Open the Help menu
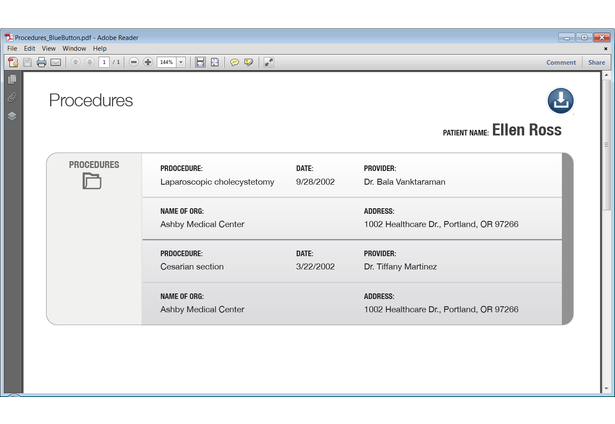The height and width of the screenshot is (424, 615). (100, 48)
